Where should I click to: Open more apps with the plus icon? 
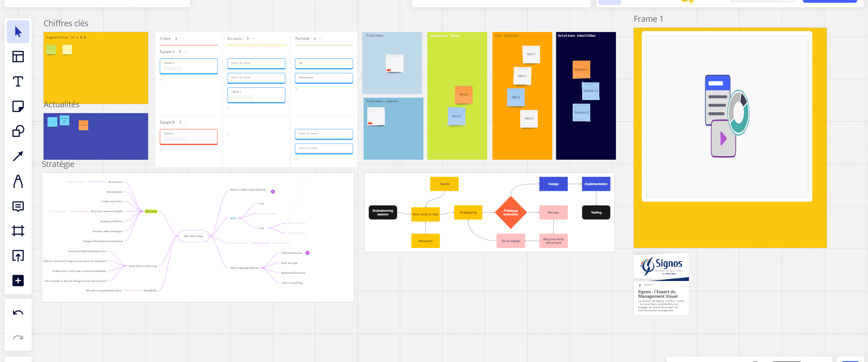pyautogui.click(x=18, y=281)
